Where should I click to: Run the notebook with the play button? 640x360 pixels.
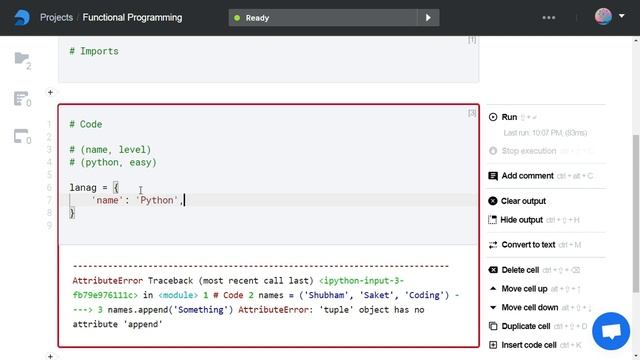click(x=428, y=18)
